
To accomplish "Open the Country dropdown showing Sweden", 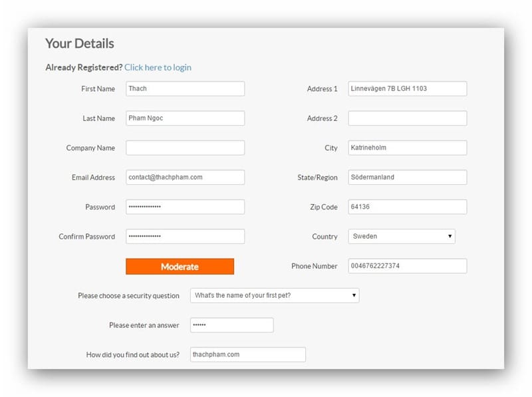I will tap(402, 237).
